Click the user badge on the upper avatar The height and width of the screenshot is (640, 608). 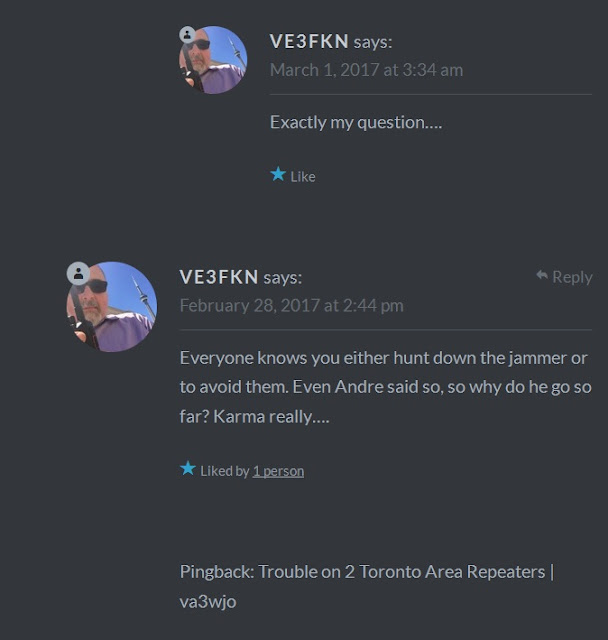click(187, 35)
